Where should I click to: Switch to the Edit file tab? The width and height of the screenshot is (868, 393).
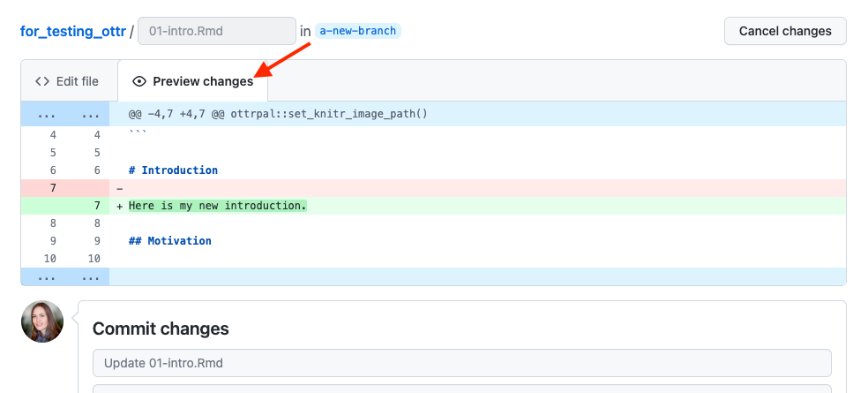(66, 81)
